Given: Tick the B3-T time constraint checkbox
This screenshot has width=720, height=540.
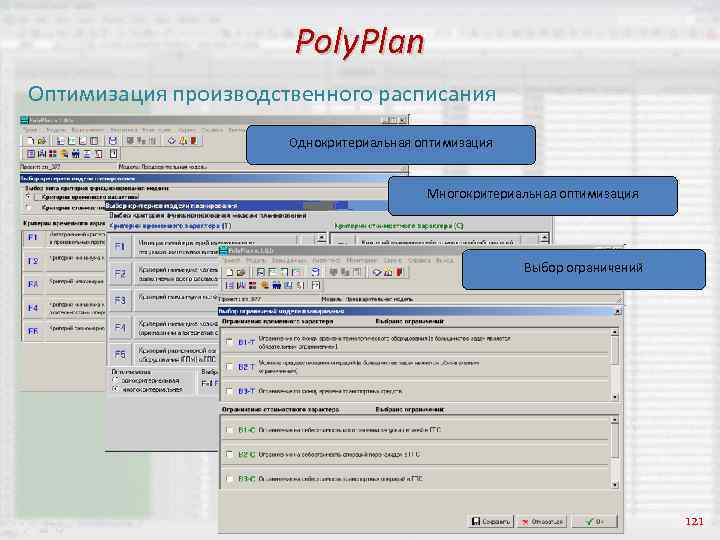Looking at the screenshot, I should 229,391.
